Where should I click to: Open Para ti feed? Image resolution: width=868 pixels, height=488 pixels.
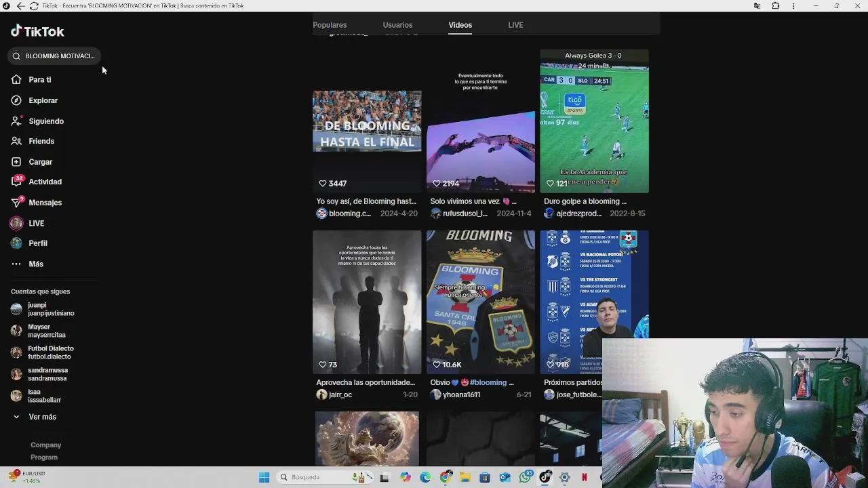(x=31, y=80)
